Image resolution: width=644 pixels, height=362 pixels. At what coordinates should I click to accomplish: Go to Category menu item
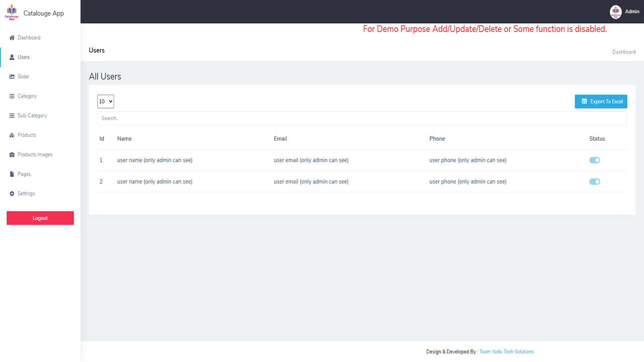[x=40, y=96]
